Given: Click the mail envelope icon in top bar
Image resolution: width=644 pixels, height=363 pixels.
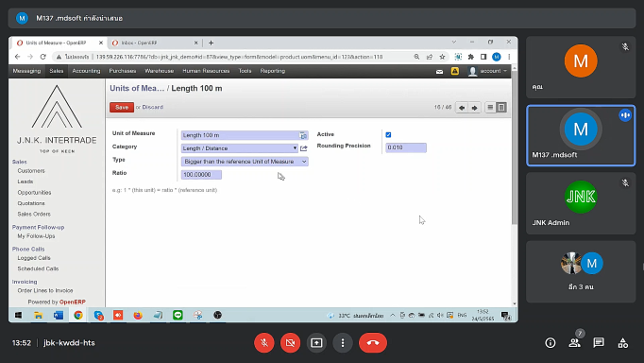Looking at the screenshot, I should coord(439,72).
